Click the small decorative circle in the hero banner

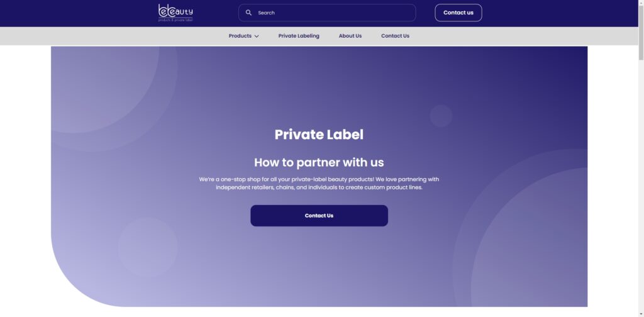(x=441, y=116)
